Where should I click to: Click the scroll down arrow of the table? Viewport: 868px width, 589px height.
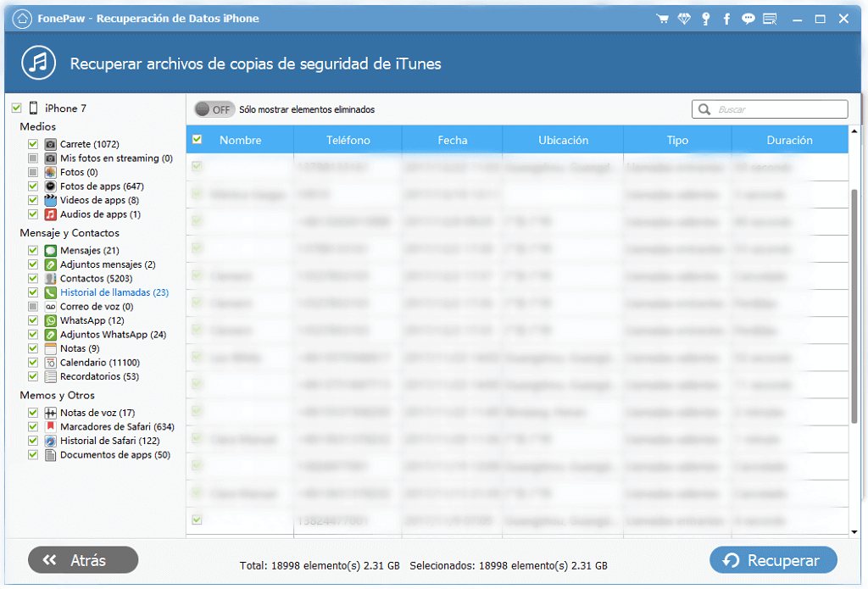pos(854,532)
